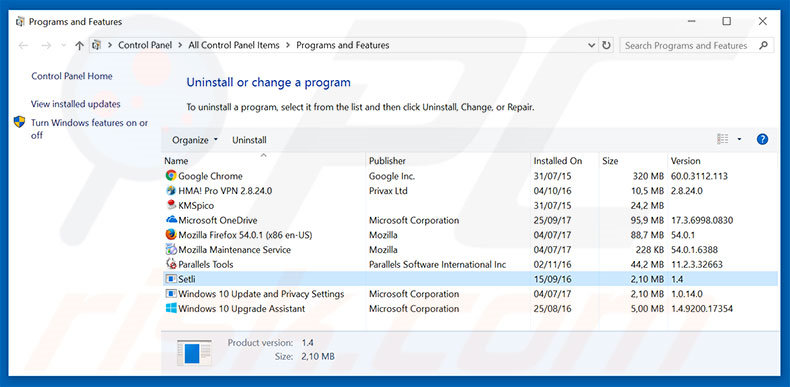Refresh the Programs and Features list

tap(607, 45)
